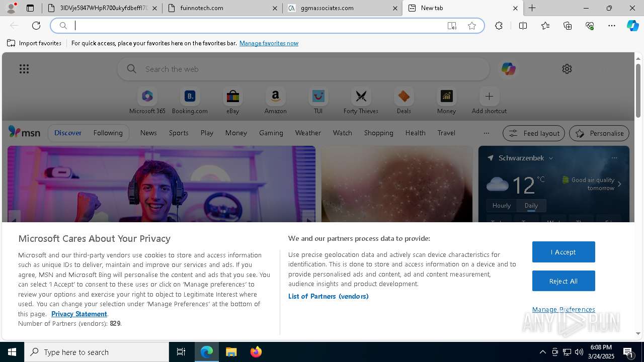
Task: Click Import favorites
Action: click(x=34, y=43)
